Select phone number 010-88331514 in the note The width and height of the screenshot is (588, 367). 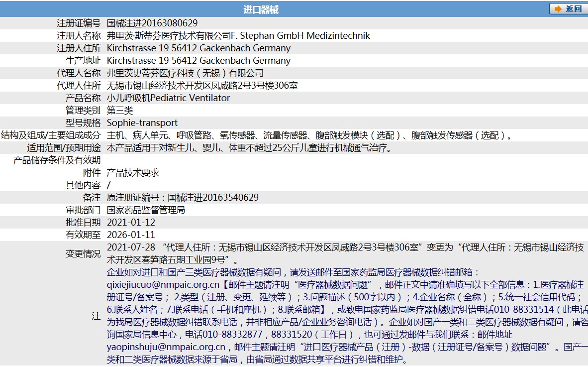point(524,310)
